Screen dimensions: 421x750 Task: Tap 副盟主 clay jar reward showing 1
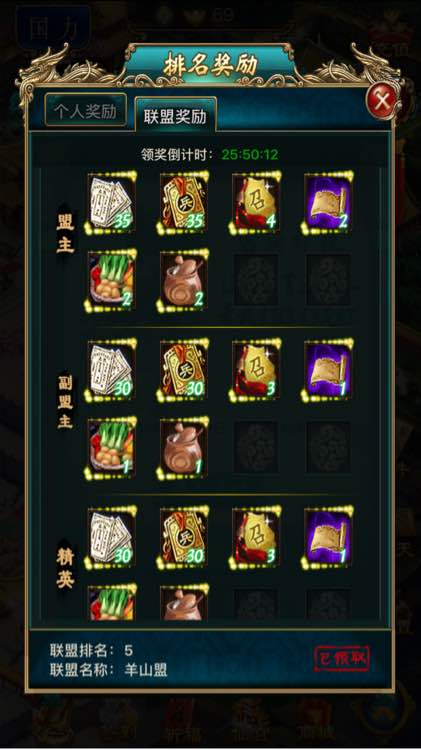183,448
